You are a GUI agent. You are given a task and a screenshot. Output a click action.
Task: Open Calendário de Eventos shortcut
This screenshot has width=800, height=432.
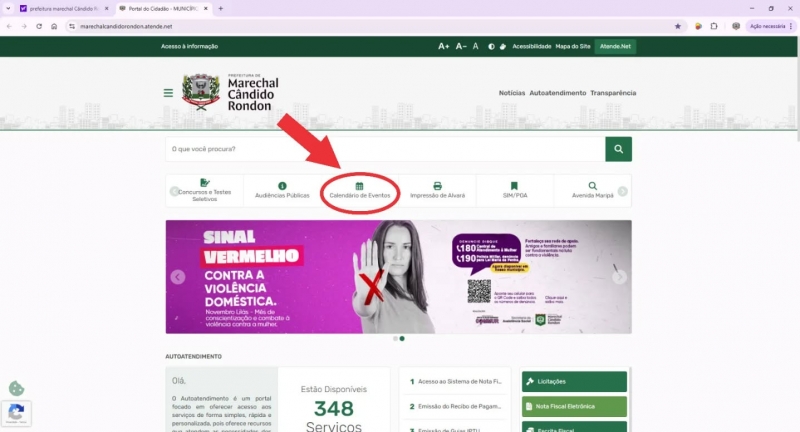pos(360,190)
